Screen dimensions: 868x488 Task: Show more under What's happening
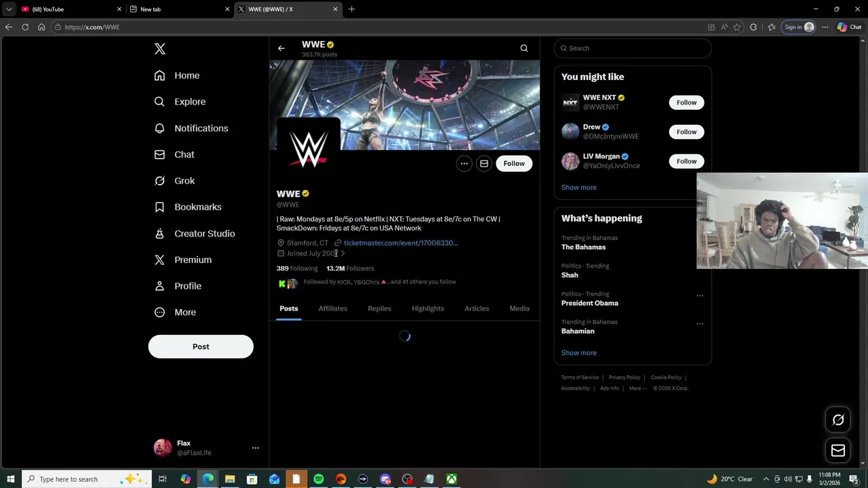click(x=579, y=353)
